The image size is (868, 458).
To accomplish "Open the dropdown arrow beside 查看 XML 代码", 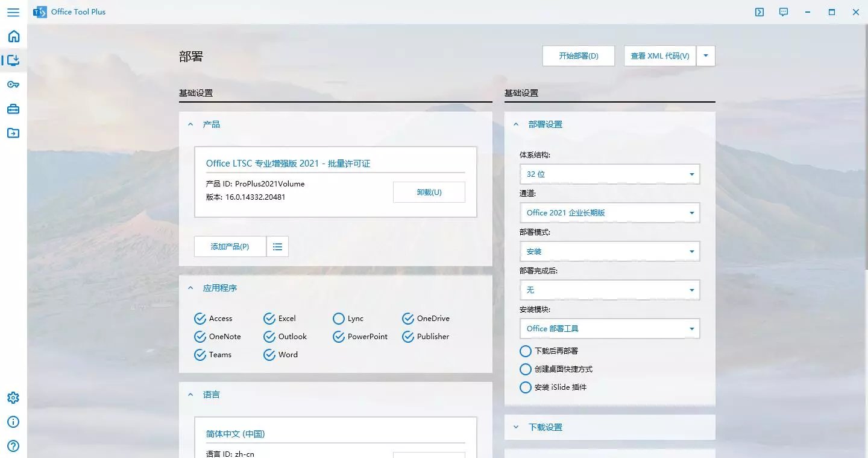I will [705, 56].
